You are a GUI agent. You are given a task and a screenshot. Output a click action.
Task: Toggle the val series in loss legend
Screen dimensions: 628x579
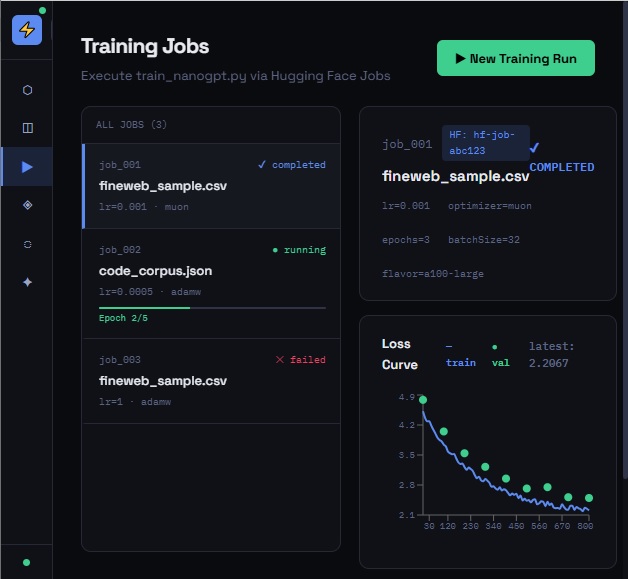499,354
